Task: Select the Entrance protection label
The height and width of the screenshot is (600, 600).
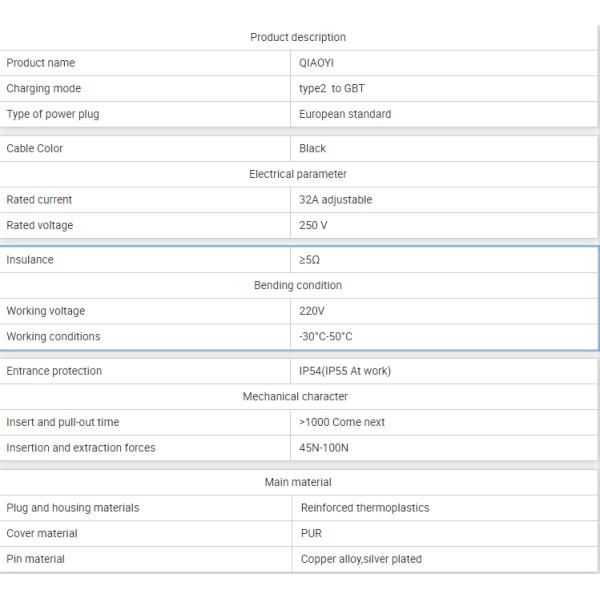Action: click(x=54, y=371)
